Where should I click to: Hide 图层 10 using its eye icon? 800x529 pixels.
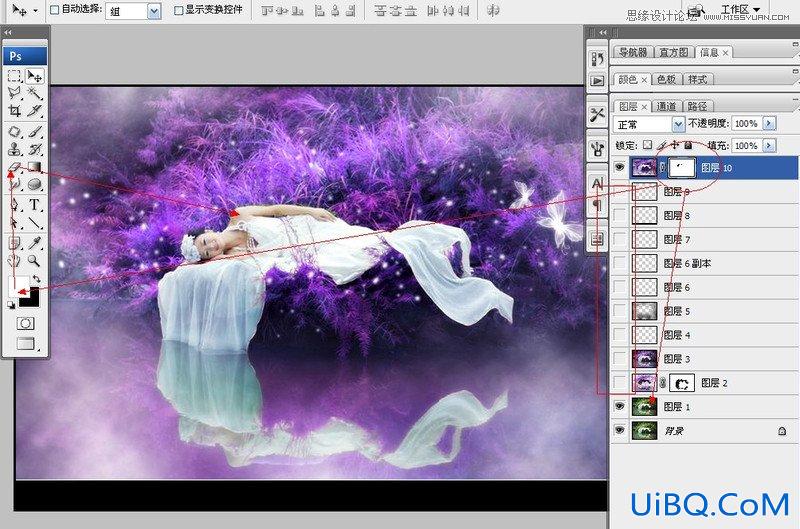click(x=619, y=167)
